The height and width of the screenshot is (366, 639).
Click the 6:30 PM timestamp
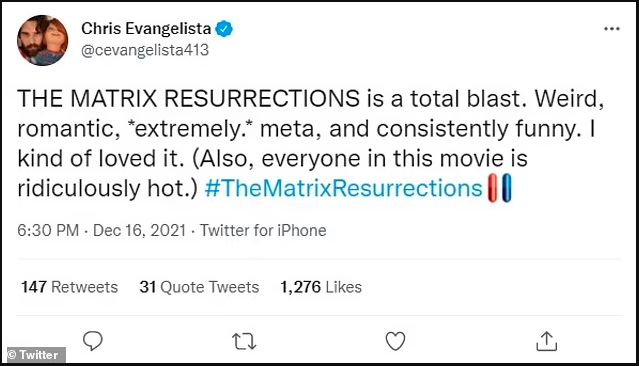(48, 231)
